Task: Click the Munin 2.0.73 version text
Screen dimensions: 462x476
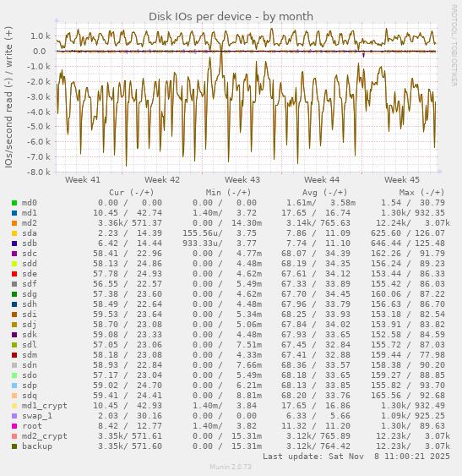Action: click(x=231, y=467)
